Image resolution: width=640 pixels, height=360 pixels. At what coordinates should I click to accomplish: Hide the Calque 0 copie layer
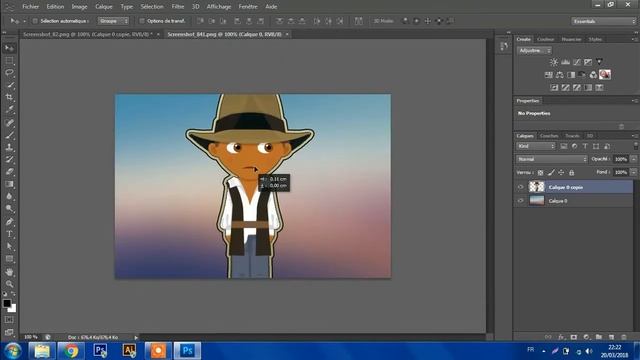(x=520, y=187)
